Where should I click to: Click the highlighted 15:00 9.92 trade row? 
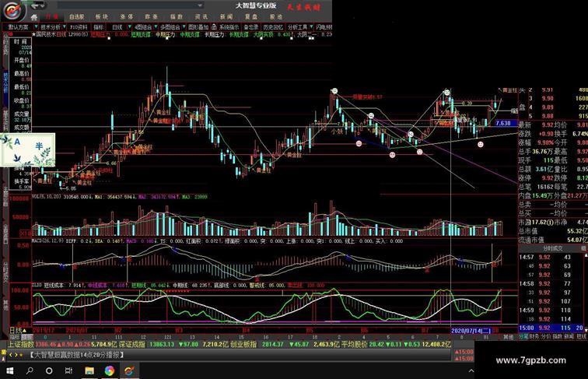551,328
